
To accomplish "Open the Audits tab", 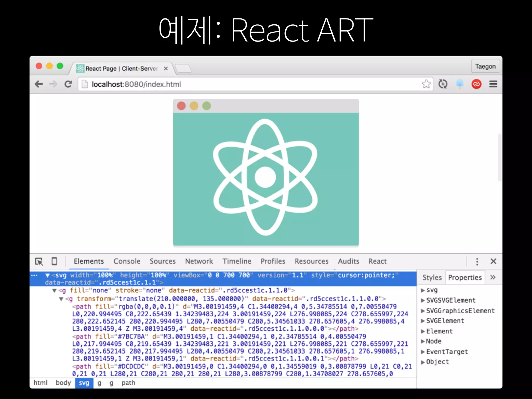I will (349, 261).
